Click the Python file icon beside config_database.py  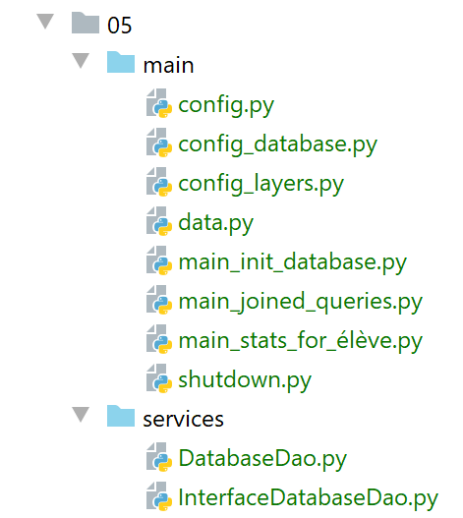pos(159,143)
